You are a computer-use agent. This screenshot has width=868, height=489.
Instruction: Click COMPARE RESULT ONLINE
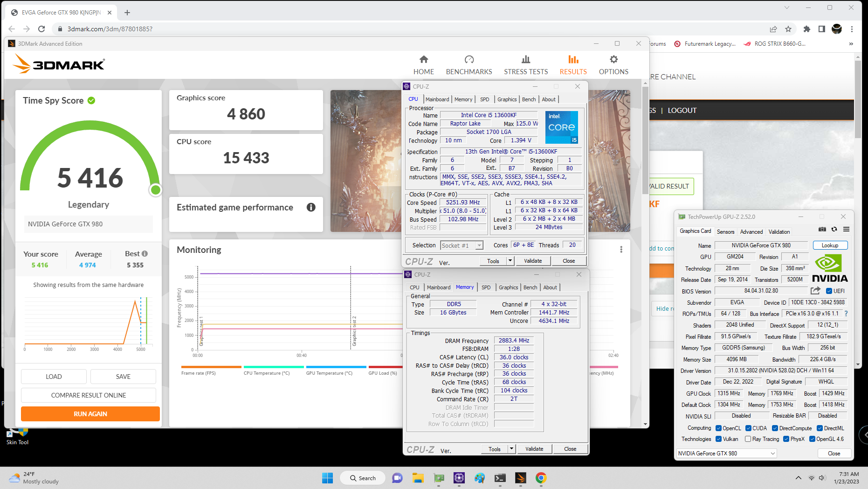[x=89, y=395]
